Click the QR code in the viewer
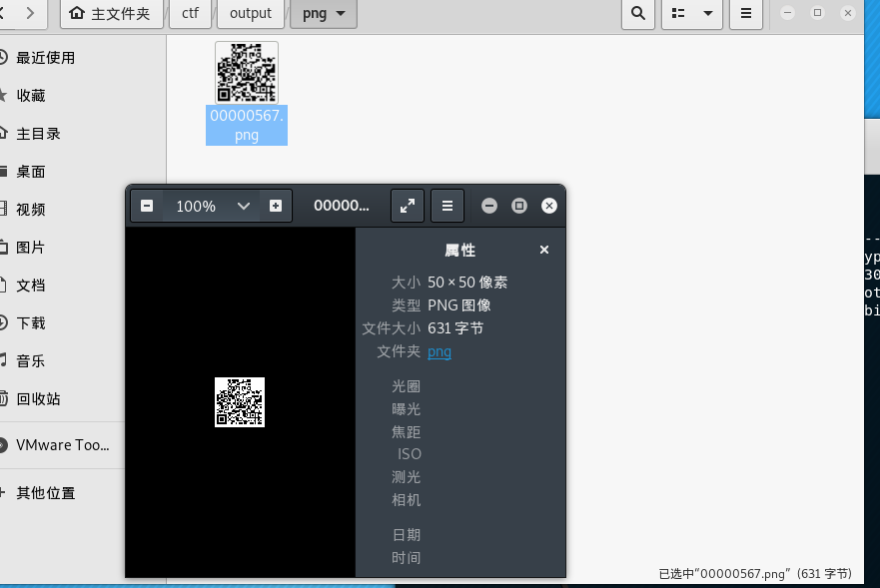Viewport: 880px width, 588px height. [240, 402]
